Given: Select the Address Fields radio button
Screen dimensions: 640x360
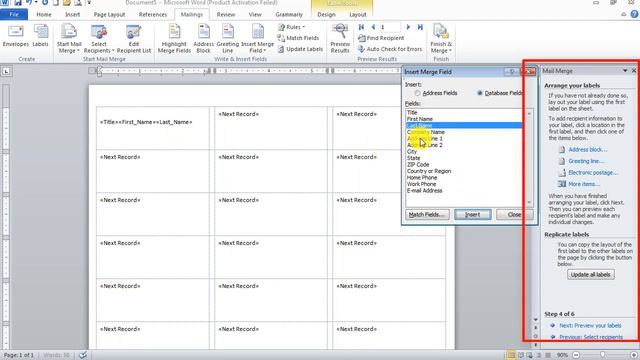Looking at the screenshot, I should 417,93.
